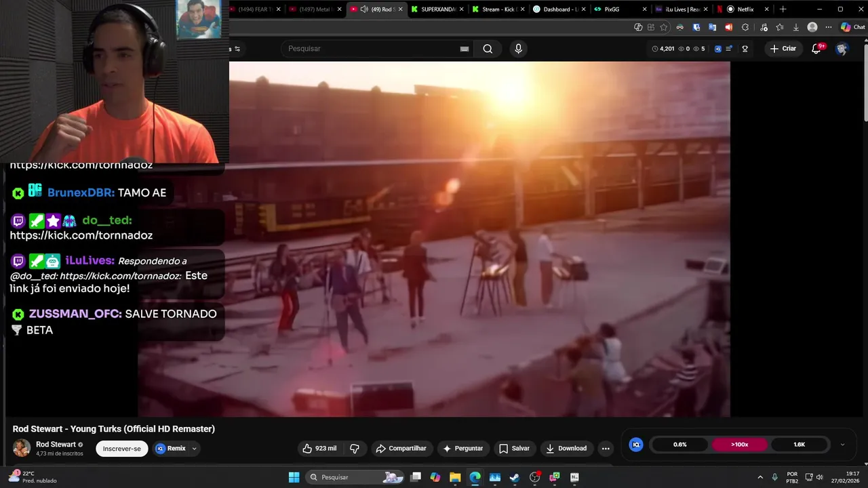Viewport: 868px width, 488px height.
Task: Show hidden system tray icons
Action: point(760,477)
